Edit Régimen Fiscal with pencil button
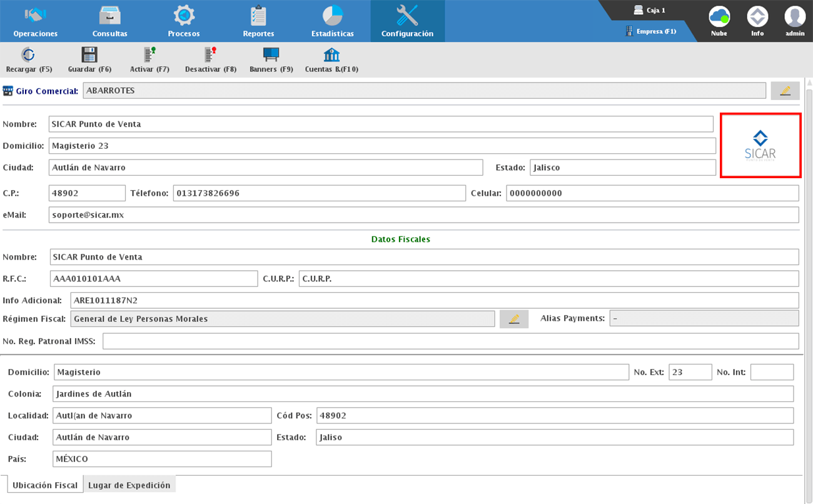Image resolution: width=813 pixels, height=504 pixels. click(x=514, y=319)
